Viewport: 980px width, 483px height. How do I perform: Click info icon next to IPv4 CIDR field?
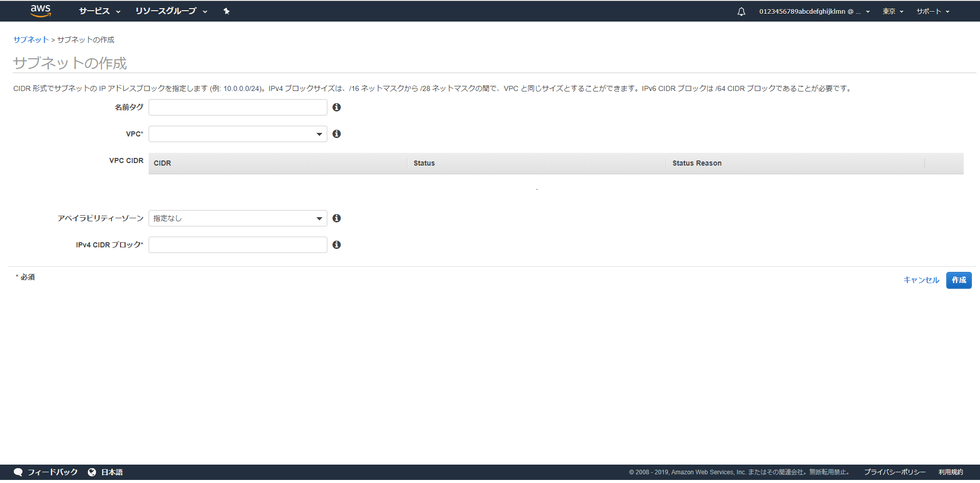[x=337, y=245]
